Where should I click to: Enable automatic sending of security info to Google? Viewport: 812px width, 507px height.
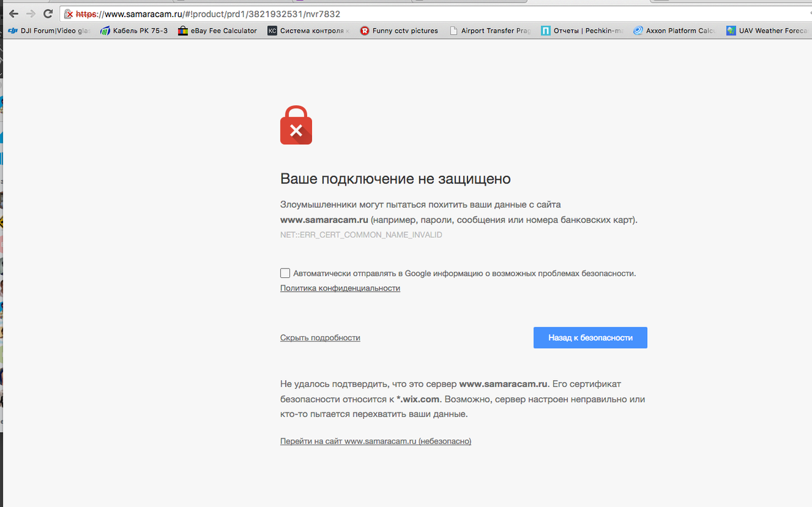click(x=285, y=273)
